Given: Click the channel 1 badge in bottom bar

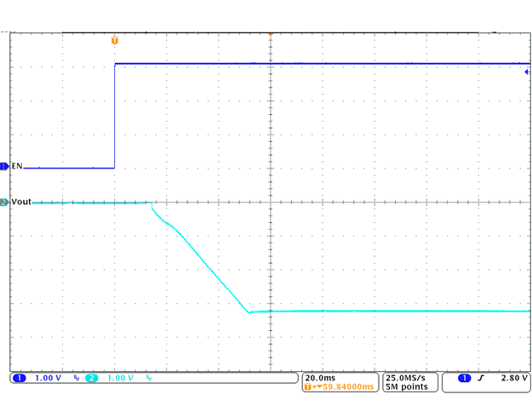Looking at the screenshot, I should point(19,377).
